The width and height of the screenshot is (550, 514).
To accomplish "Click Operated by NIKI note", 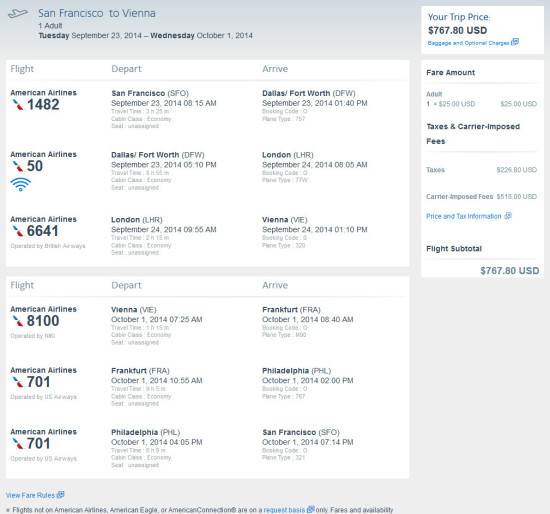I will point(33,336).
